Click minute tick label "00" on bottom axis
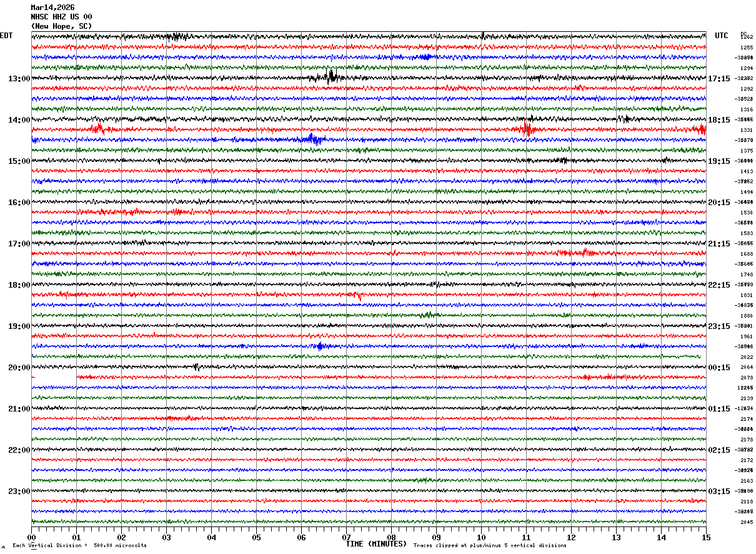 coord(31,537)
